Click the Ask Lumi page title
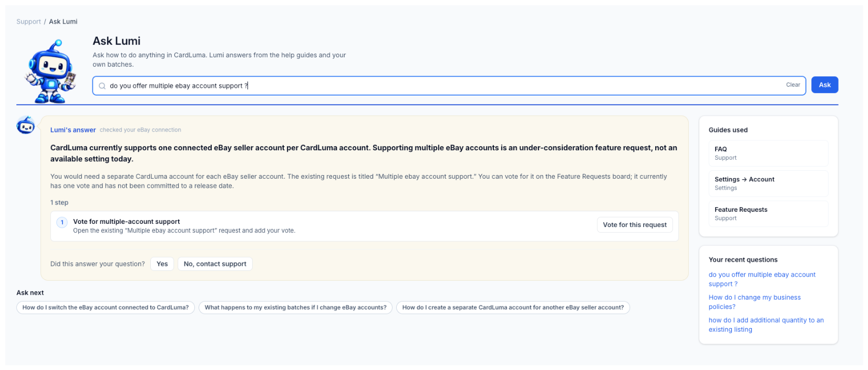Image resolution: width=868 pixels, height=370 pixels. (117, 41)
